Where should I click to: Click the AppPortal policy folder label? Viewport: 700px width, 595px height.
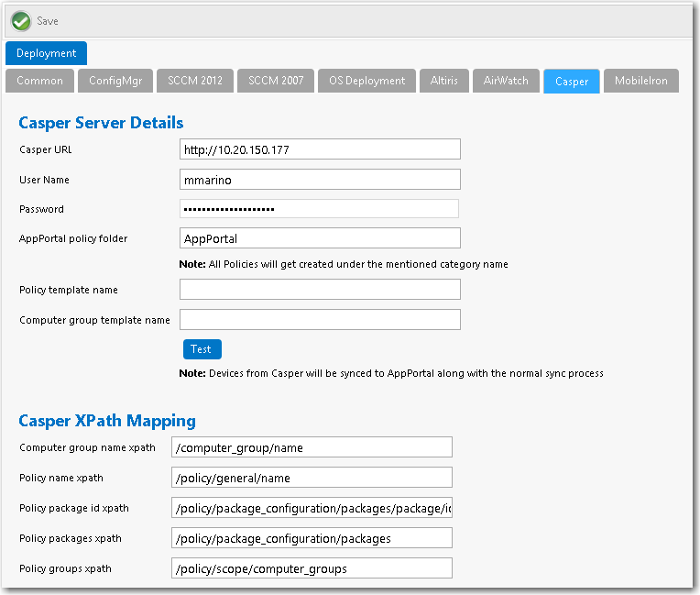click(73, 238)
